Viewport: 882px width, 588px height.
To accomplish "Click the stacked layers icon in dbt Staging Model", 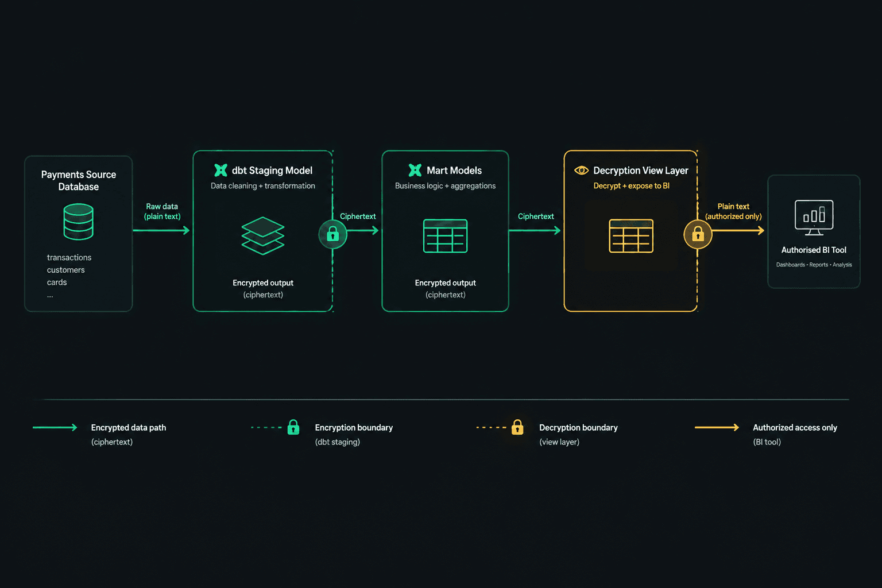I will (263, 235).
